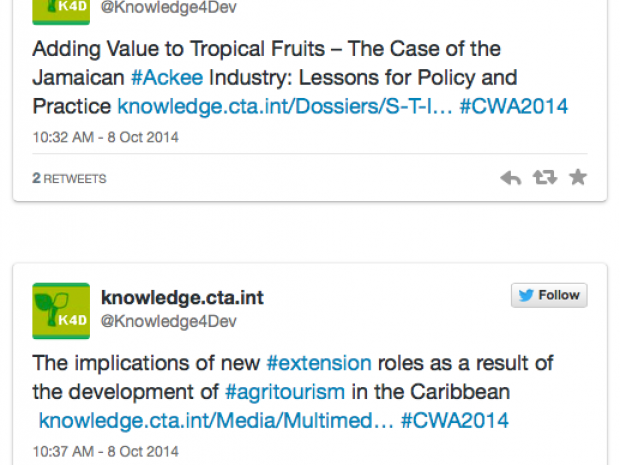This screenshot has height=465, width=620.
Task: Open the knowledge.cta.int/Media/Multimed… link
Action: click(215, 420)
